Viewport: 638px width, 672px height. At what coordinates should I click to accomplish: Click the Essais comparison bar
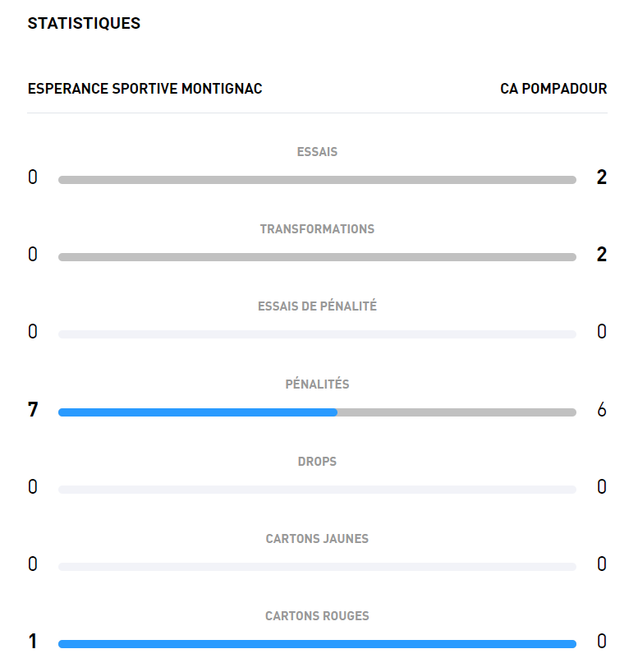click(x=317, y=180)
